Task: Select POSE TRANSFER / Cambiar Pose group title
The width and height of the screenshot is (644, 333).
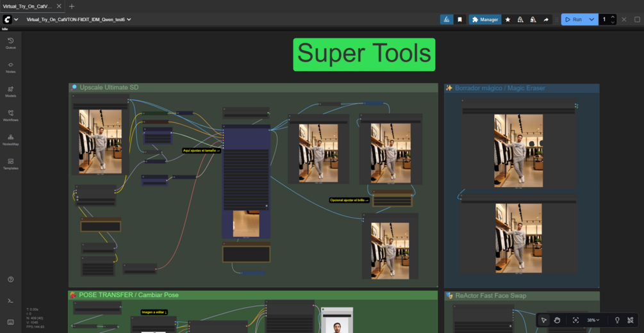Action: pyautogui.click(x=129, y=295)
